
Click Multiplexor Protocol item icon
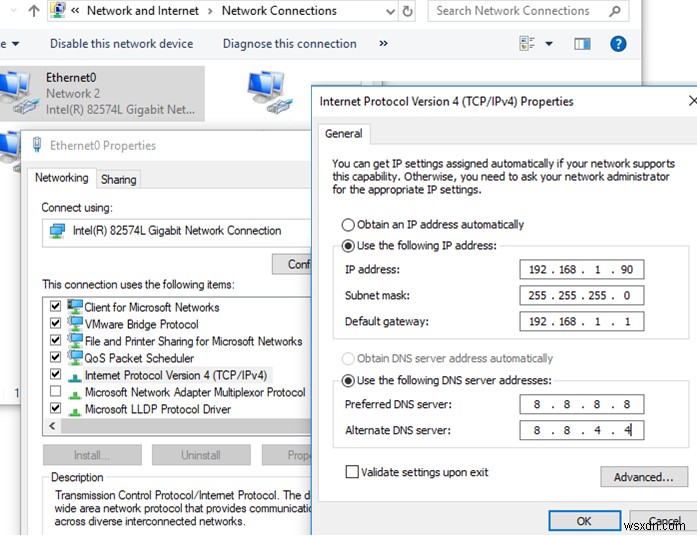(x=75, y=394)
